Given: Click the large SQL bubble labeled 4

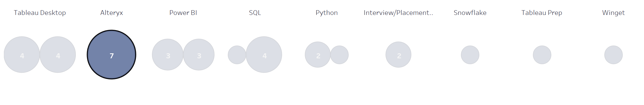Looking at the screenshot, I should click(264, 55).
